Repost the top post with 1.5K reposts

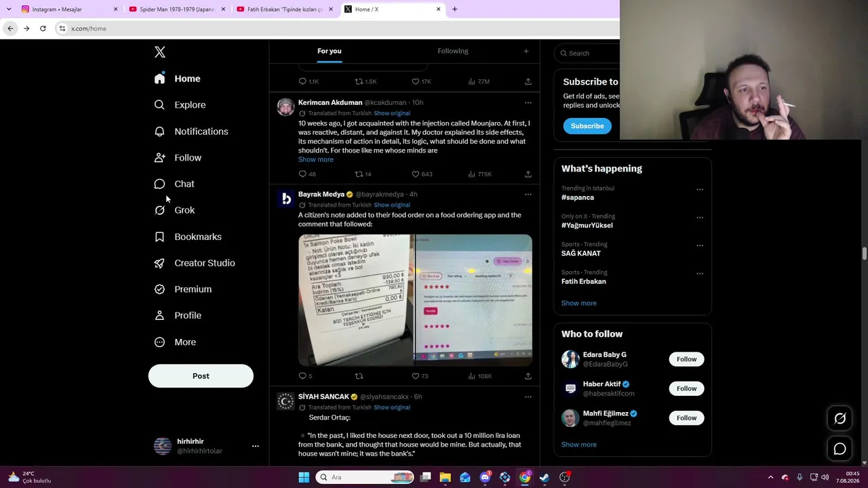point(366,81)
